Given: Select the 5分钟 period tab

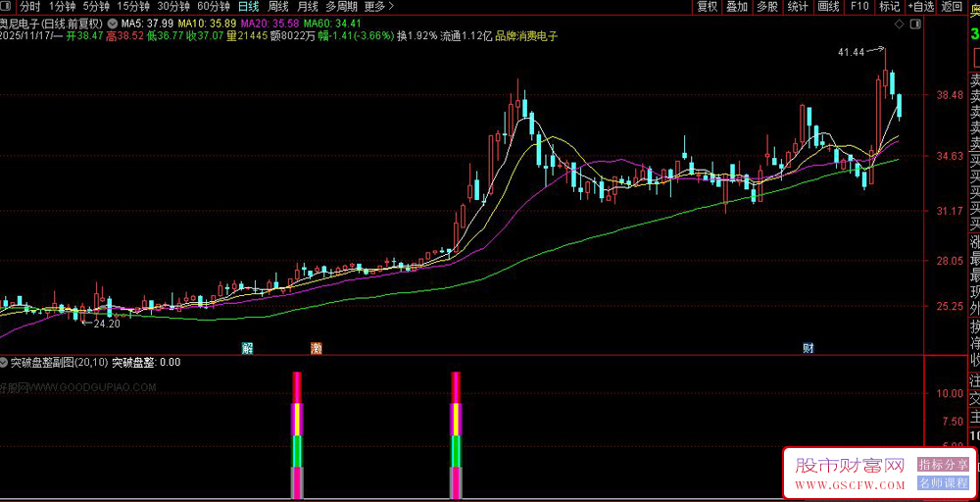Looking at the screenshot, I should (96, 7).
